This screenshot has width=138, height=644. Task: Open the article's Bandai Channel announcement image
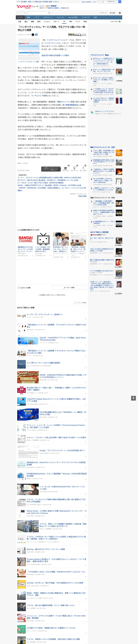pos(29,49)
